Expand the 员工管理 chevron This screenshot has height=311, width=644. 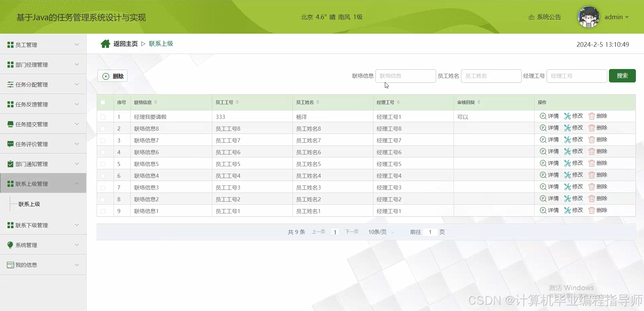77,44
